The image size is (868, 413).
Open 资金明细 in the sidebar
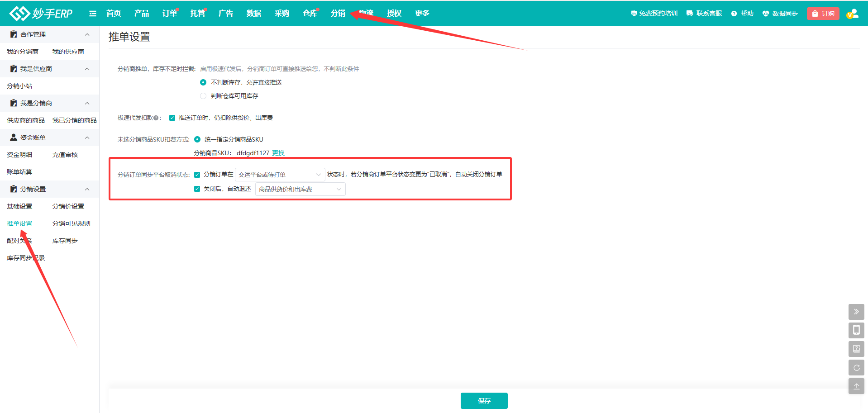click(x=19, y=155)
